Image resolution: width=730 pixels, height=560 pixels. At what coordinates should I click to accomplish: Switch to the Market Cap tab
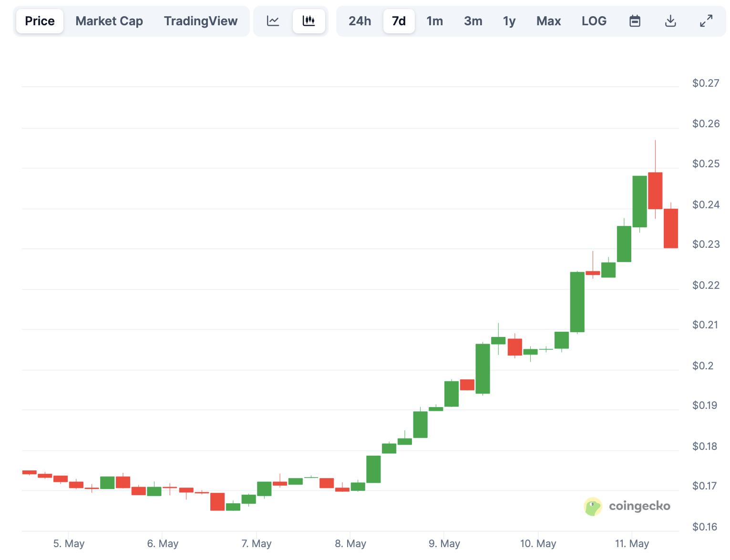click(109, 21)
